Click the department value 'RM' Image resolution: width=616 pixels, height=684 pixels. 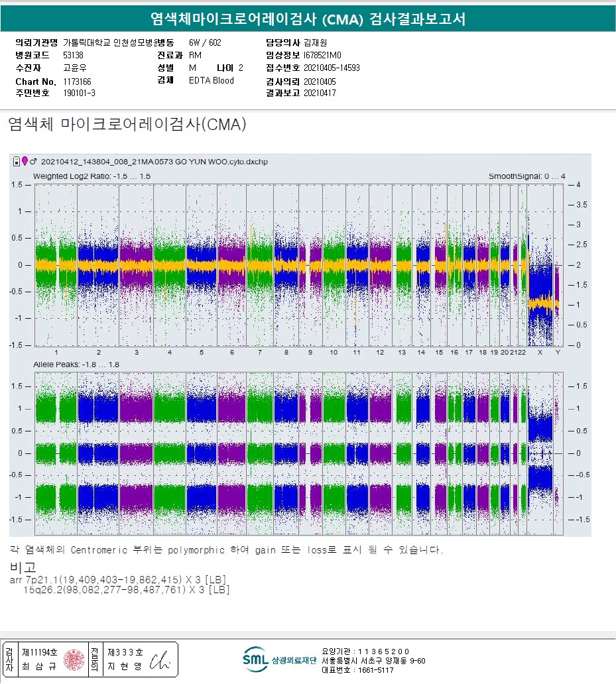(195, 56)
